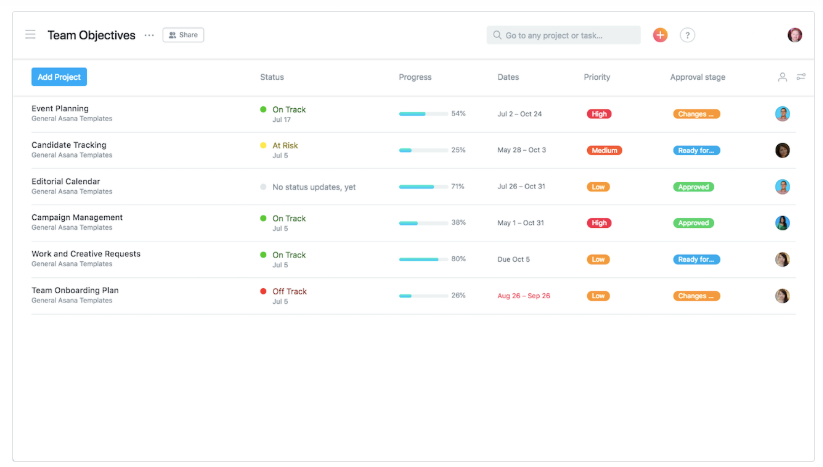Click the Editorial Calendar 71% progress bar

(x=423, y=187)
